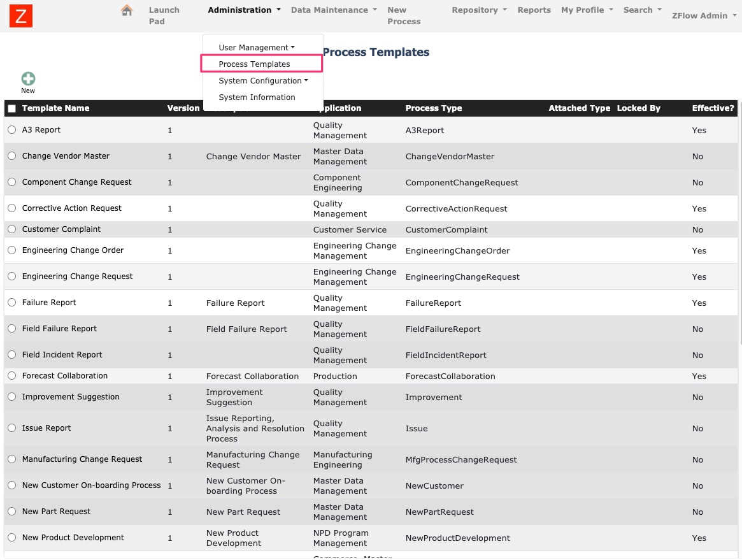Select the New Customer On-boarding Process radio button
The height and width of the screenshot is (560, 742).
[x=12, y=485]
